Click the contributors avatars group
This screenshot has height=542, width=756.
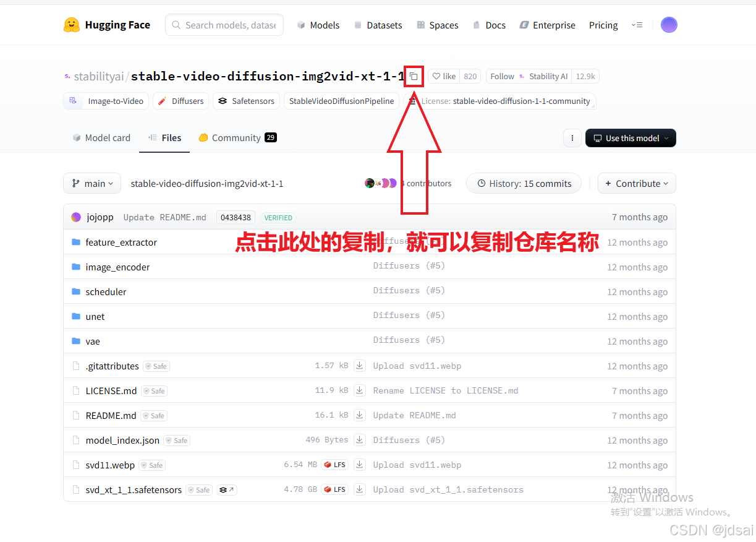click(381, 183)
